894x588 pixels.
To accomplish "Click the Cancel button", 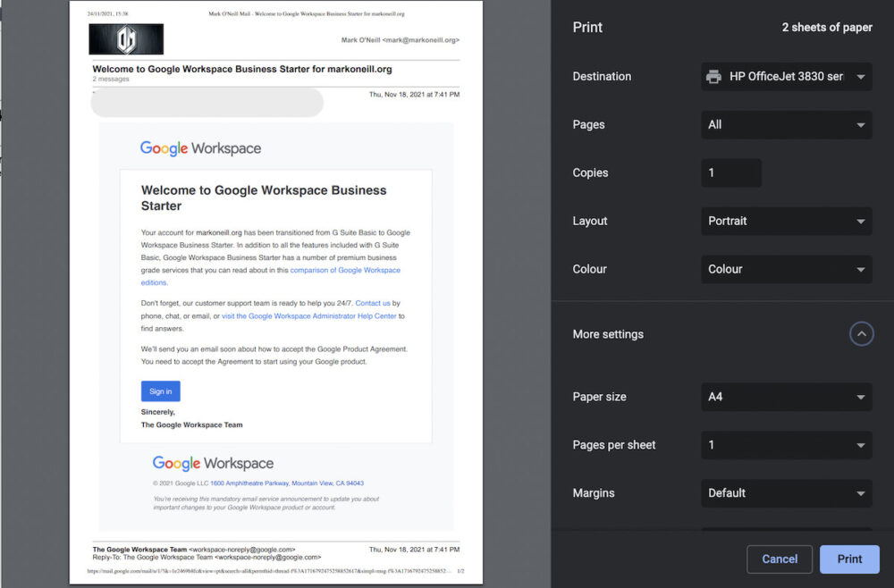I will [780, 559].
